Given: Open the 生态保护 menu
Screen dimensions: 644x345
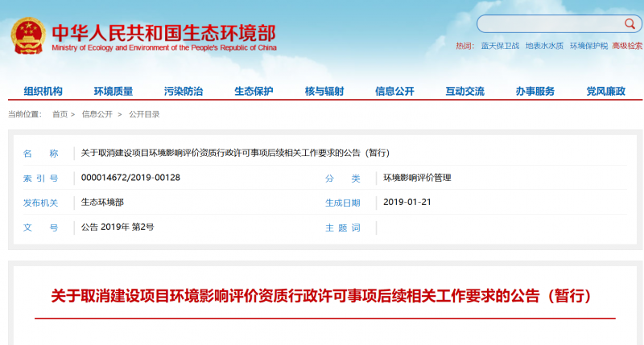Looking at the screenshot, I should 254,91.
